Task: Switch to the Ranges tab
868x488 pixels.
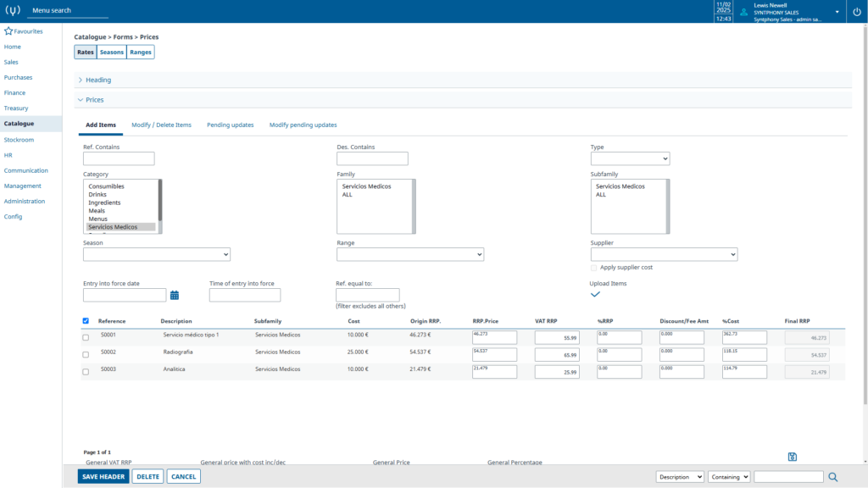Action: (141, 52)
